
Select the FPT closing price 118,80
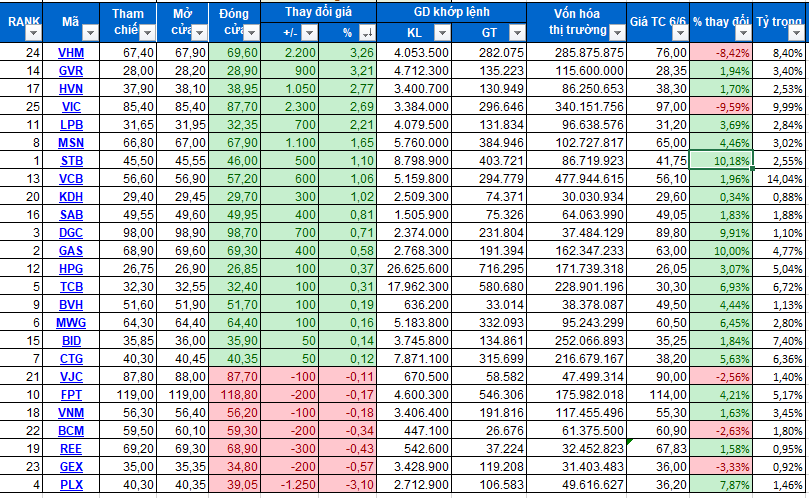(235, 395)
